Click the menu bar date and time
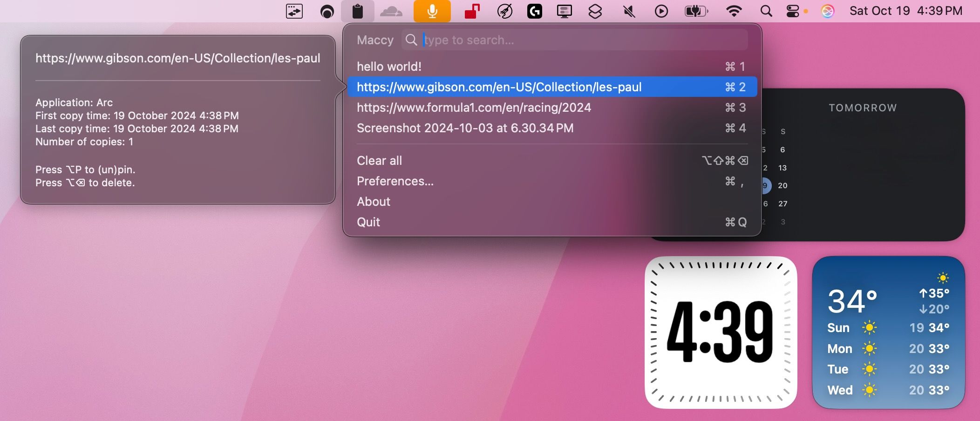This screenshot has height=421, width=980. click(x=905, y=11)
